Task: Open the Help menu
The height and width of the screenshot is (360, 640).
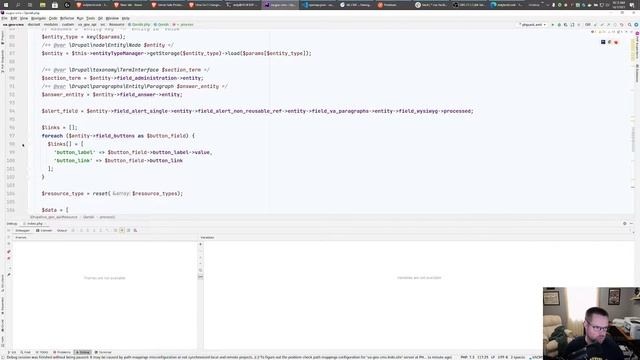Action: point(126,18)
